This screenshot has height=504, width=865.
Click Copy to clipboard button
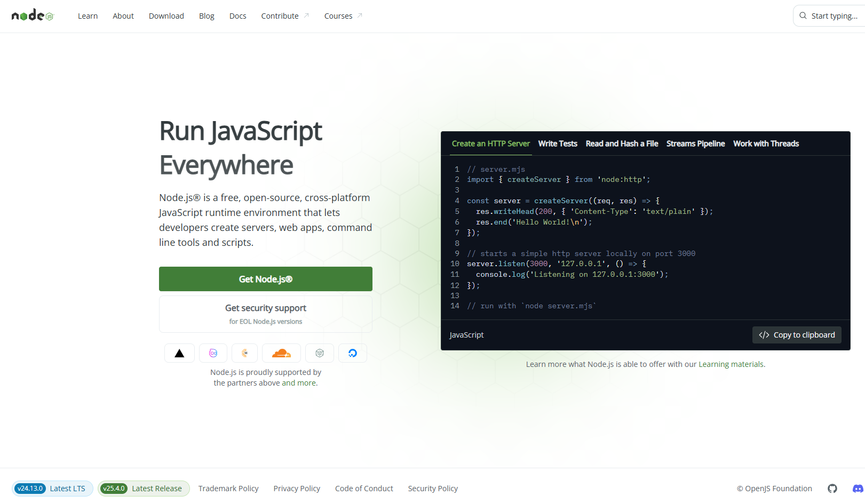click(797, 335)
